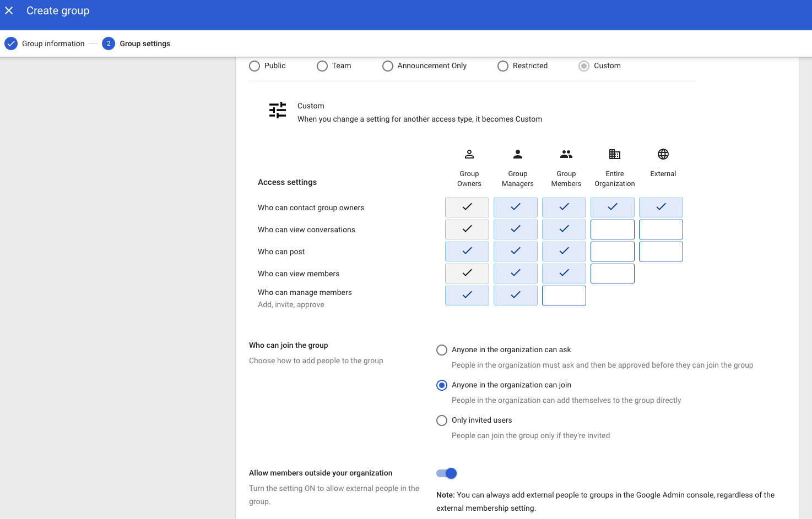Click the Entire Organization building icon
This screenshot has width=812, height=519.
point(614,154)
